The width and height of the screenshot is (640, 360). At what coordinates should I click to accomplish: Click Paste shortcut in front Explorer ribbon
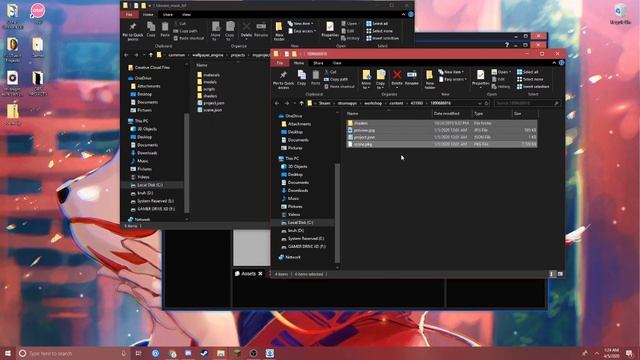pyautogui.click(x=340, y=87)
